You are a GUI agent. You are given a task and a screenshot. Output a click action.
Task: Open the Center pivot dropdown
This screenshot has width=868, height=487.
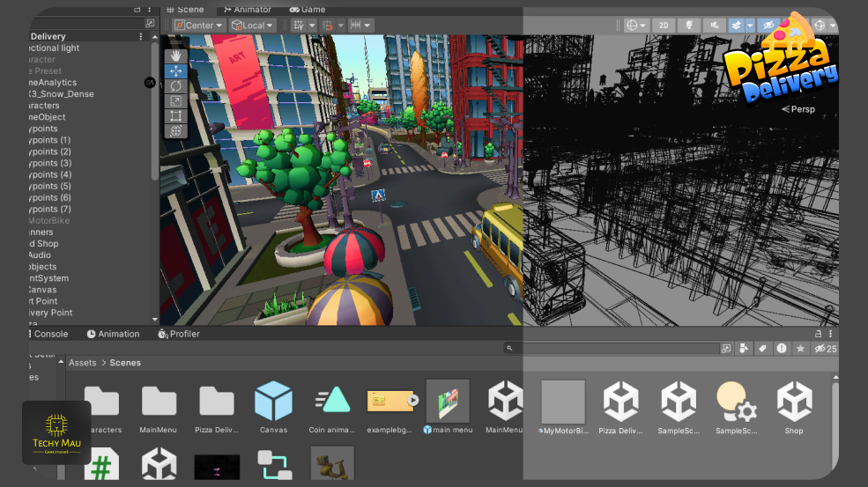pos(199,25)
